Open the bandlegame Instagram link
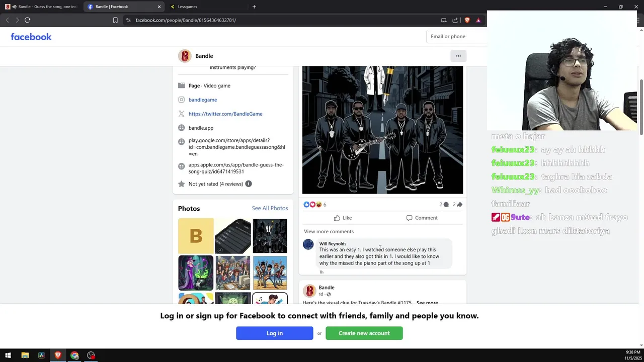The width and height of the screenshot is (644, 362). click(x=203, y=100)
